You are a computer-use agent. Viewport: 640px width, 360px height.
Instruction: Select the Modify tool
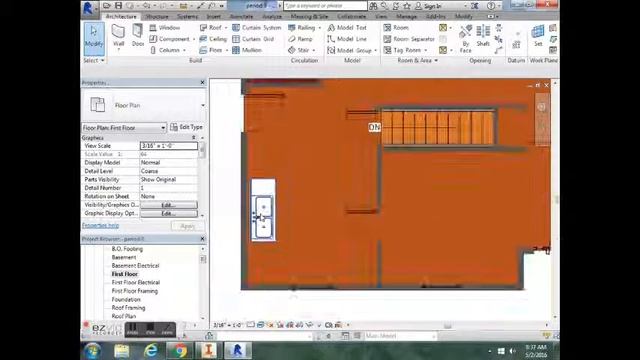click(x=94, y=38)
